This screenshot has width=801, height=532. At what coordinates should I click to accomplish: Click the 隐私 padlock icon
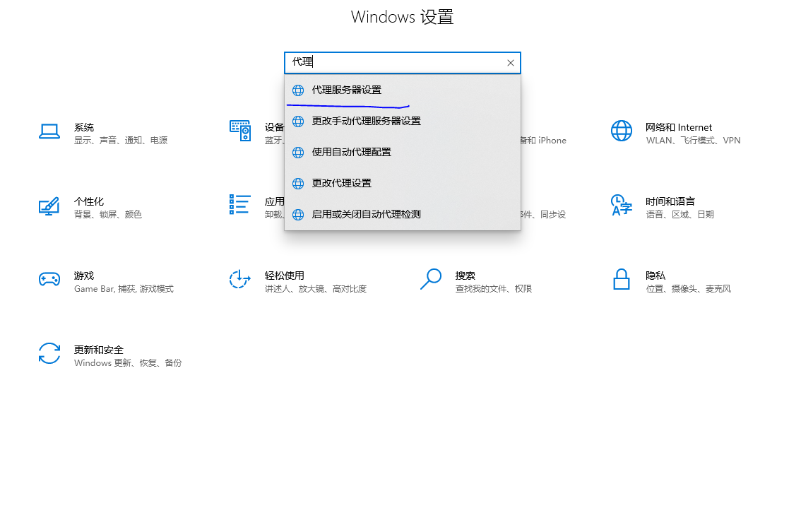click(x=621, y=279)
